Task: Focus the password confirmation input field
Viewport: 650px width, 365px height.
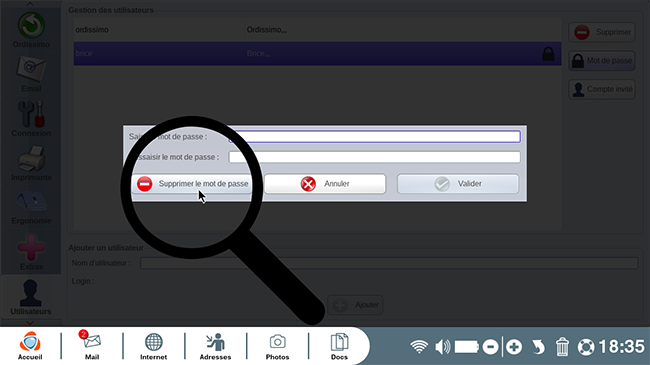Action: [x=375, y=157]
